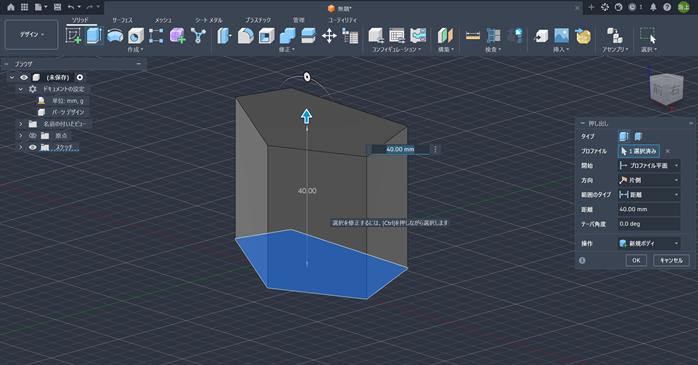This screenshot has width=698, height=365.
Task: Choose Thin Extrude type in dialog
Action: pos(638,136)
